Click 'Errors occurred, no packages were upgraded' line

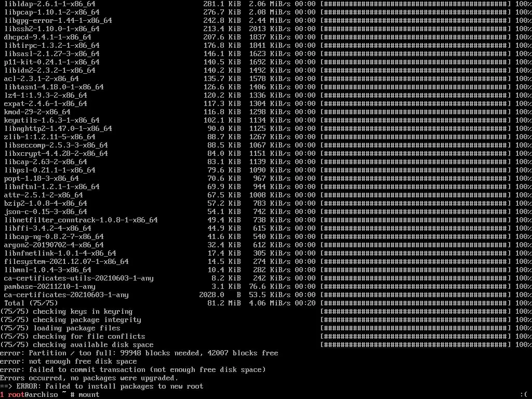tap(89, 378)
